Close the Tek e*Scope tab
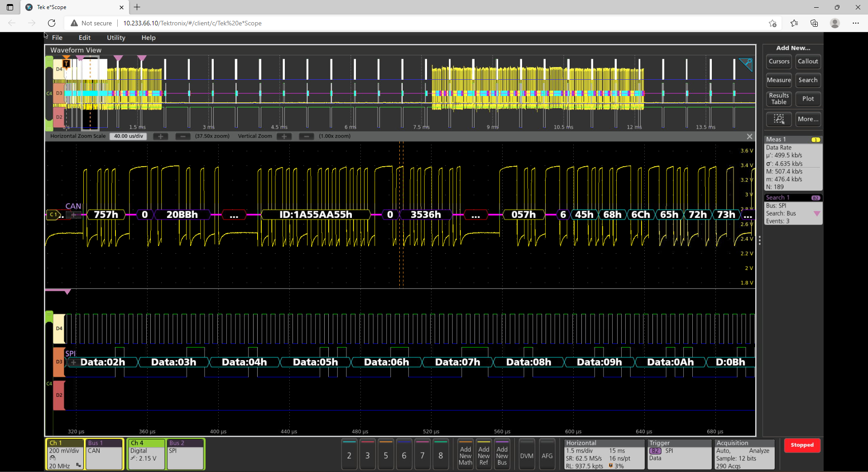This screenshot has height=472, width=868. [x=121, y=7]
